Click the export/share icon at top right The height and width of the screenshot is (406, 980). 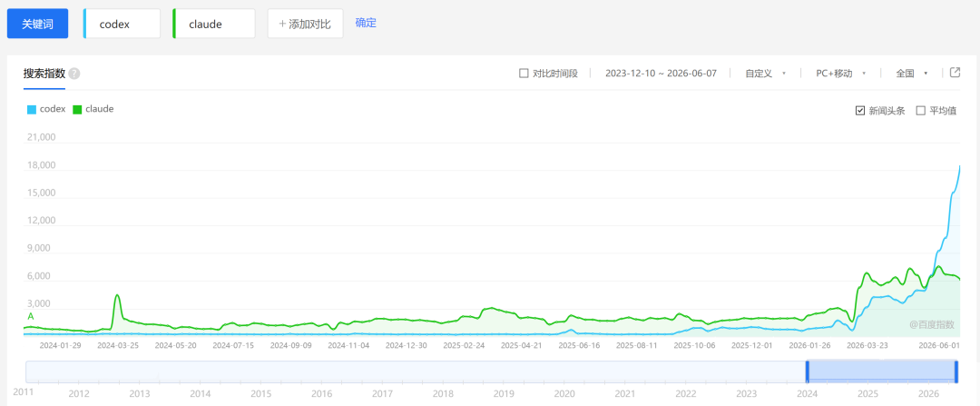pos(955,73)
